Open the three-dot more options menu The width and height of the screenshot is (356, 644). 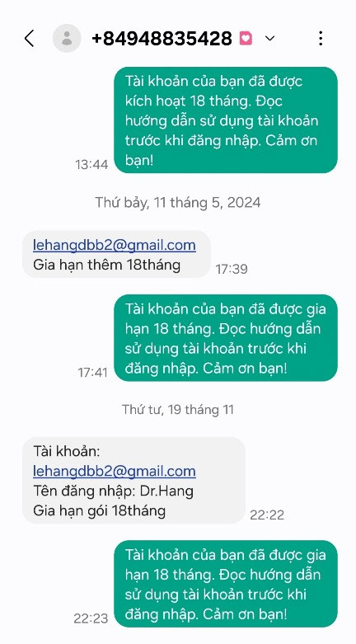(x=321, y=38)
